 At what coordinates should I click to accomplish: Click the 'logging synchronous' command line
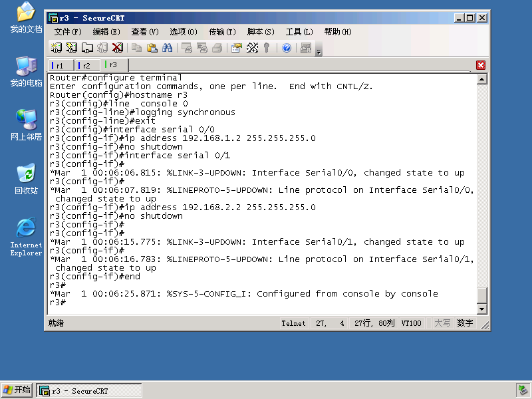click(142, 112)
